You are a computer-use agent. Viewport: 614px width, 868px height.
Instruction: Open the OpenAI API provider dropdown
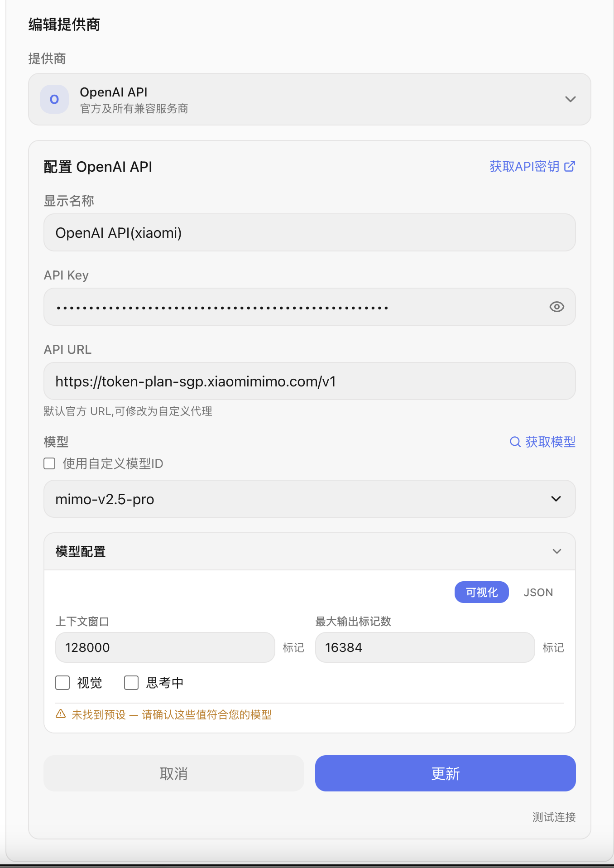click(x=310, y=99)
